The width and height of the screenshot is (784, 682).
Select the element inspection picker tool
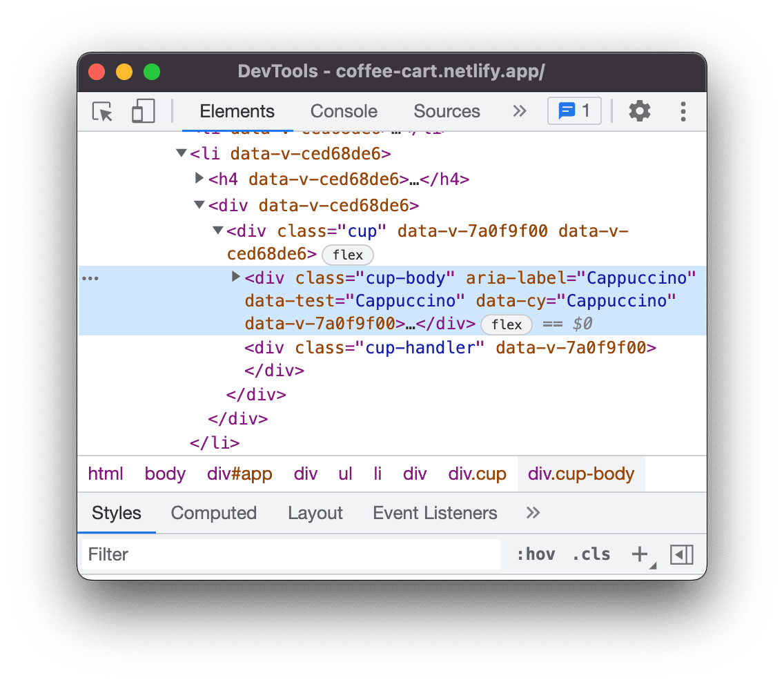[101, 111]
